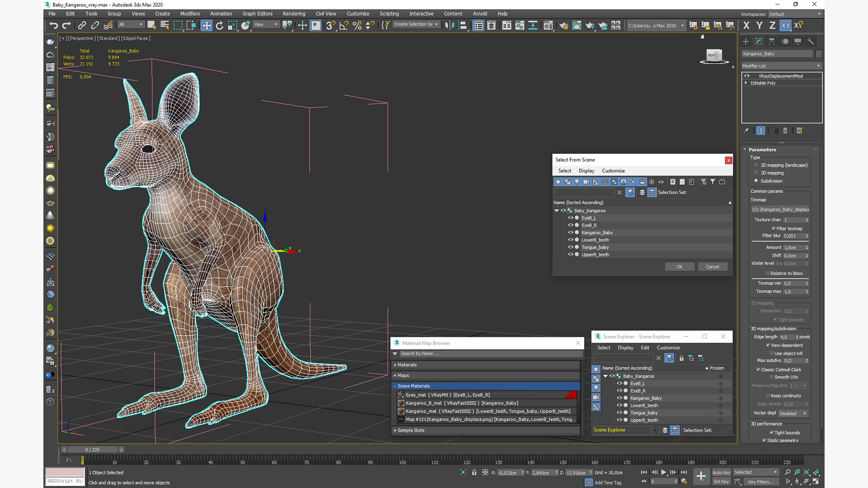Activate the Select and Move tool
The height and width of the screenshot is (488, 868).
(206, 25)
